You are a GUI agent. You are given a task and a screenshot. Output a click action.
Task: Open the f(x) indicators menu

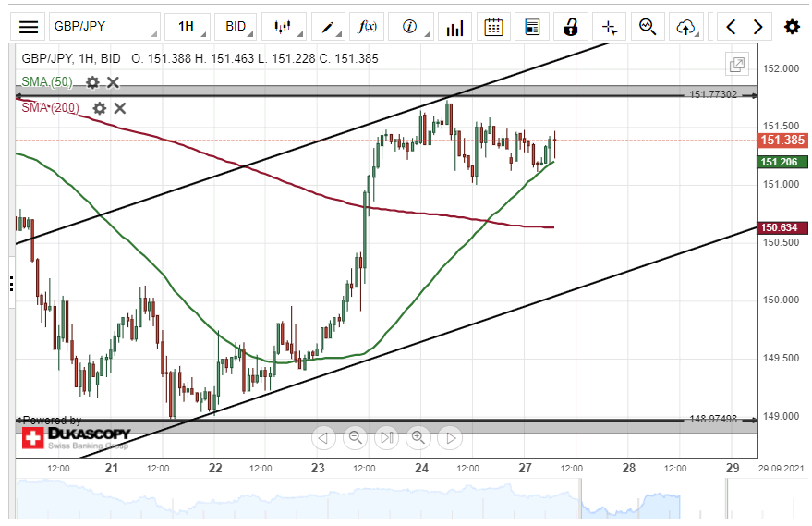367,27
